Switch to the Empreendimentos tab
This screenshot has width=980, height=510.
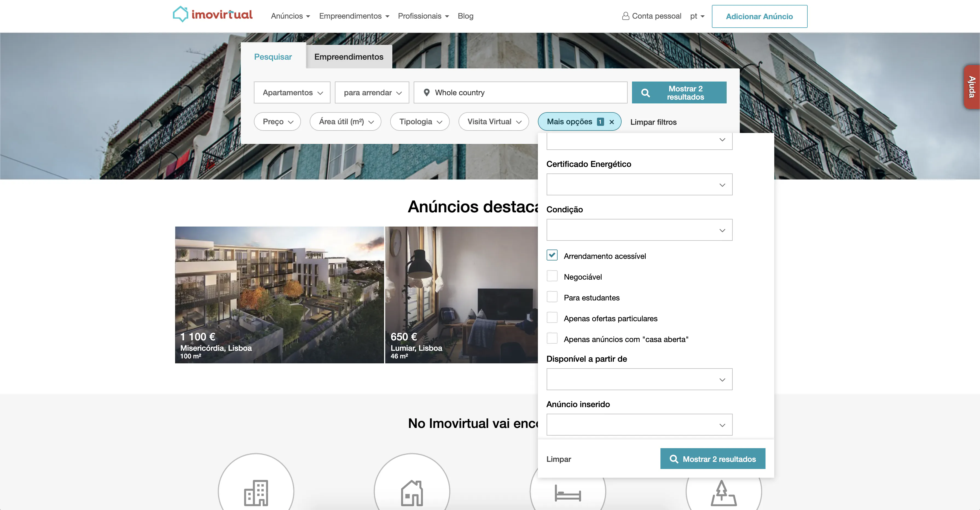(349, 56)
